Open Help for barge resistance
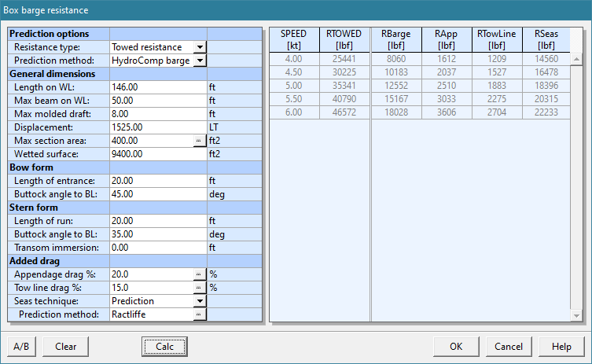The height and width of the screenshot is (364, 592). click(x=561, y=347)
